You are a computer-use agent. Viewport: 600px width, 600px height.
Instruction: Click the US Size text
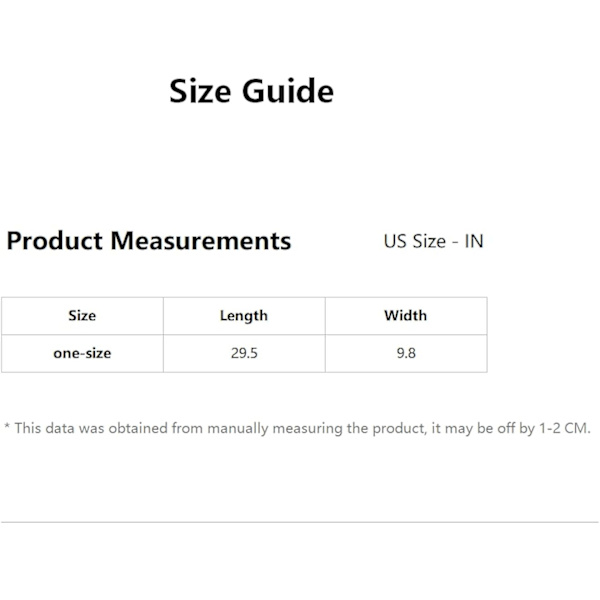point(414,241)
